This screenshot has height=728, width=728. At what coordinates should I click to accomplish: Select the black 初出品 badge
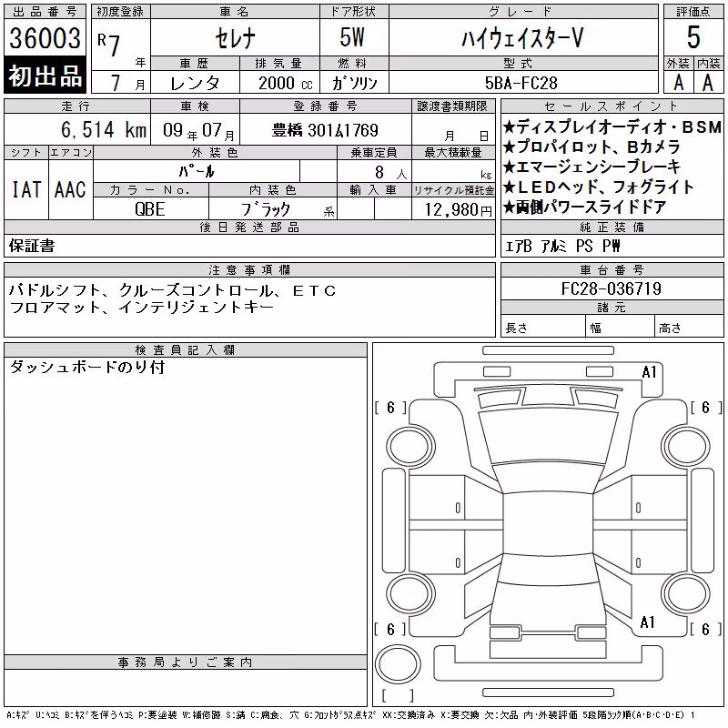(x=45, y=76)
